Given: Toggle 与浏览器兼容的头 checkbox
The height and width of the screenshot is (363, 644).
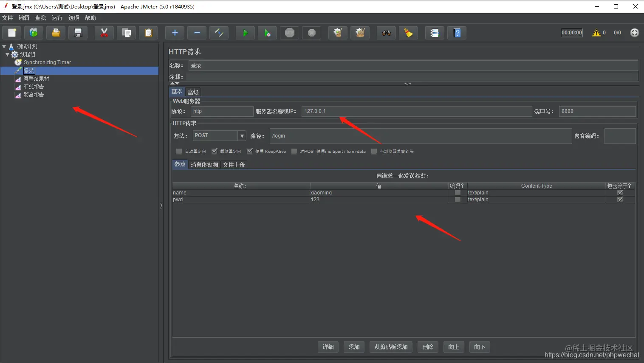Looking at the screenshot, I should 374,151.
